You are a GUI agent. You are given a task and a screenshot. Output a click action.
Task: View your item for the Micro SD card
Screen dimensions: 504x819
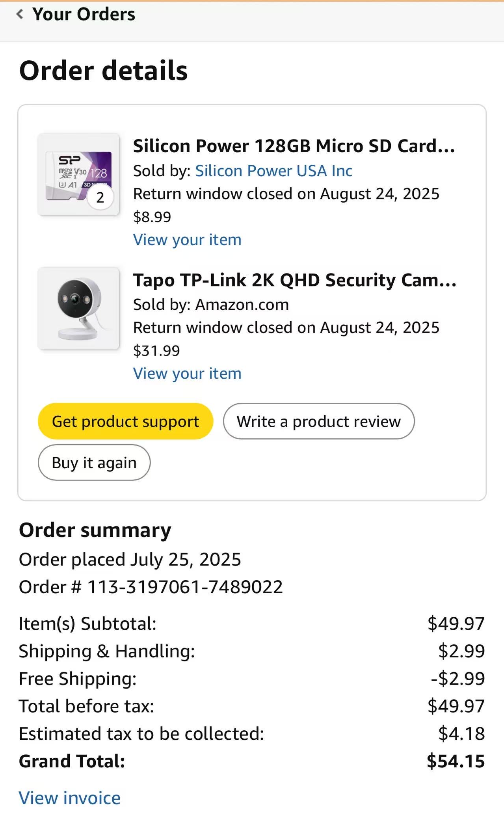[x=187, y=240]
